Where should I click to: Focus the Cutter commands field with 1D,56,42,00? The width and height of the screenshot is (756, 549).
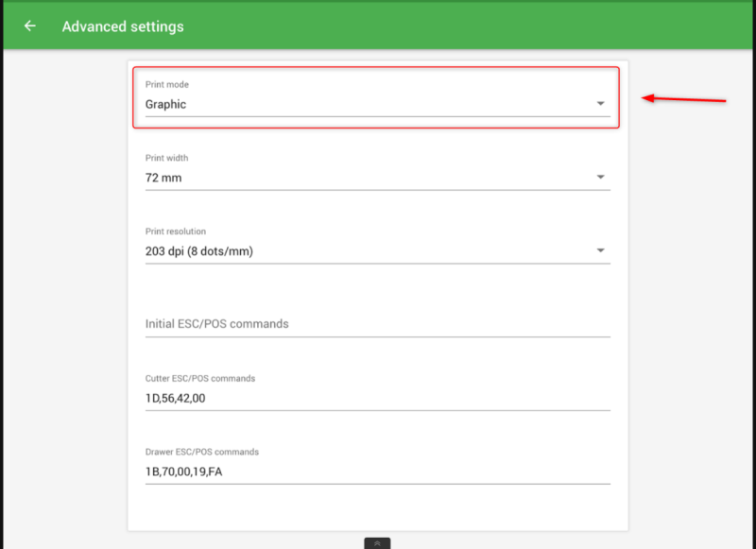point(377,398)
